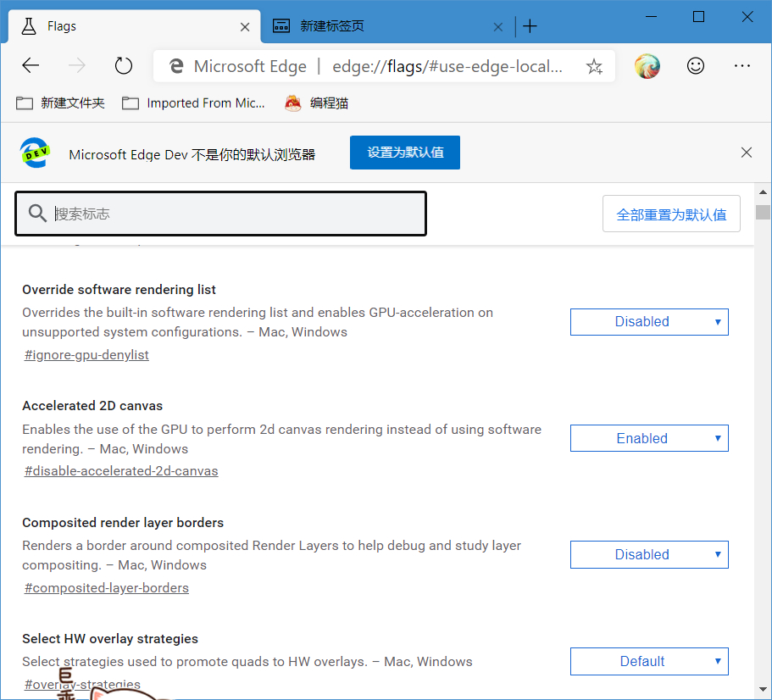Open the Accelerated 2D canvas Enabled dropdown
The width and height of the screenshot is (772, 700).
pos(649,438)
